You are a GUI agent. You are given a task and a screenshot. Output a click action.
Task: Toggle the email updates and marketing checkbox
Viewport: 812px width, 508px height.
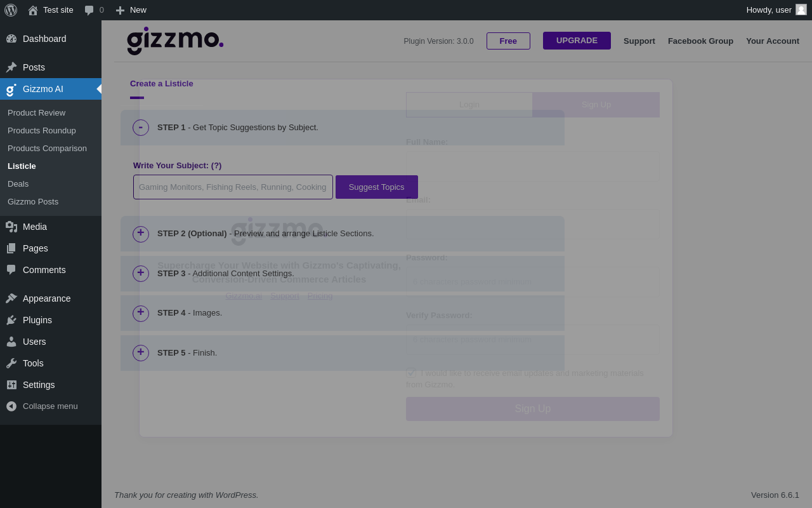click(411, 373)
